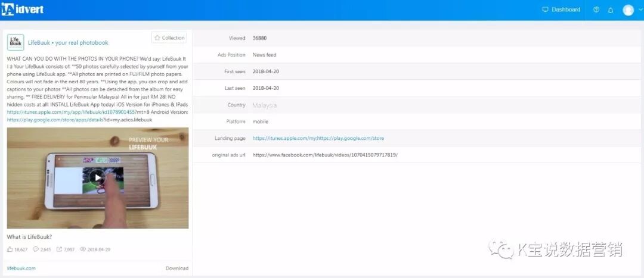Image resolution: width=644 pixels, height=278 pixels.
Task: Click the user avatar
Action: coord(628,10)
